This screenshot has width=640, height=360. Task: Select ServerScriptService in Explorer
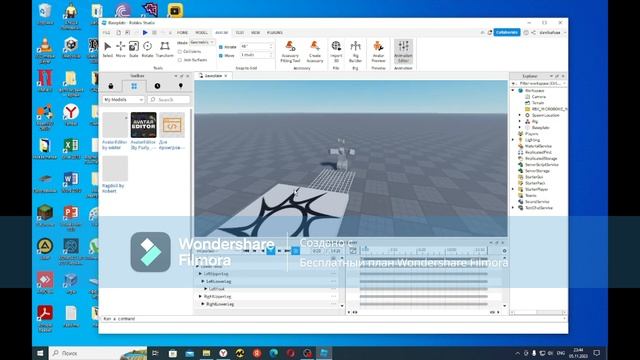click(x=541, y=164)
